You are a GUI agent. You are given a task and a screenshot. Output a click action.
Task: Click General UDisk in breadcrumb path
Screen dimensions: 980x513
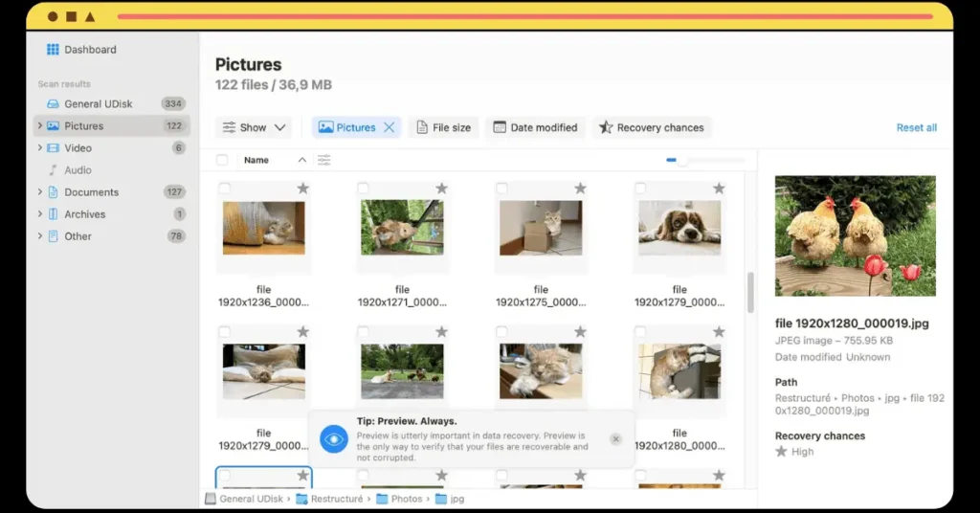(244, 499)
